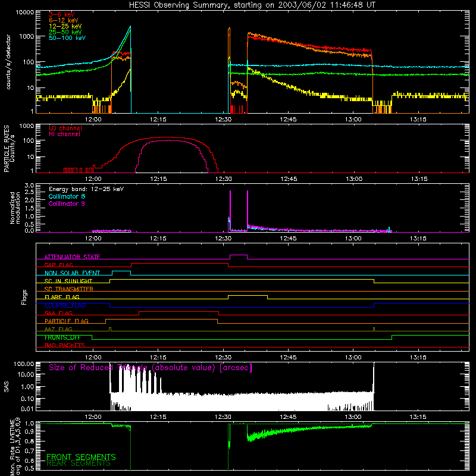Click '12:30' tick under particle rates panel
Viewport: 476px width, 476px height.
pos(224,179)
